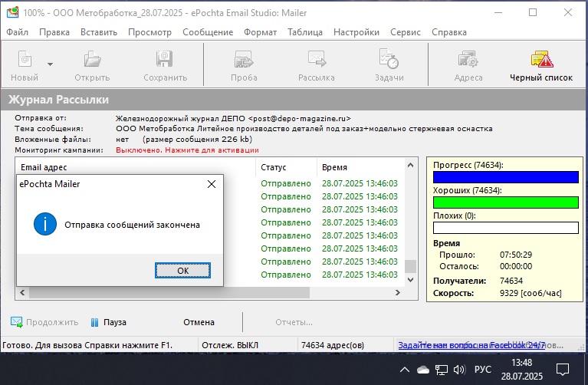The image size is (588, 385).
Task: Click the 00:00:00 remaining time value
Action: click(516, 266)
